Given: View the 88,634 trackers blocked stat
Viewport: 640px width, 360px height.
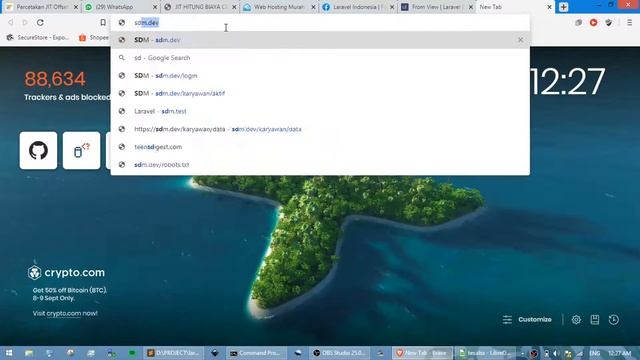Looking at the screenshot, I should (55, 79).
